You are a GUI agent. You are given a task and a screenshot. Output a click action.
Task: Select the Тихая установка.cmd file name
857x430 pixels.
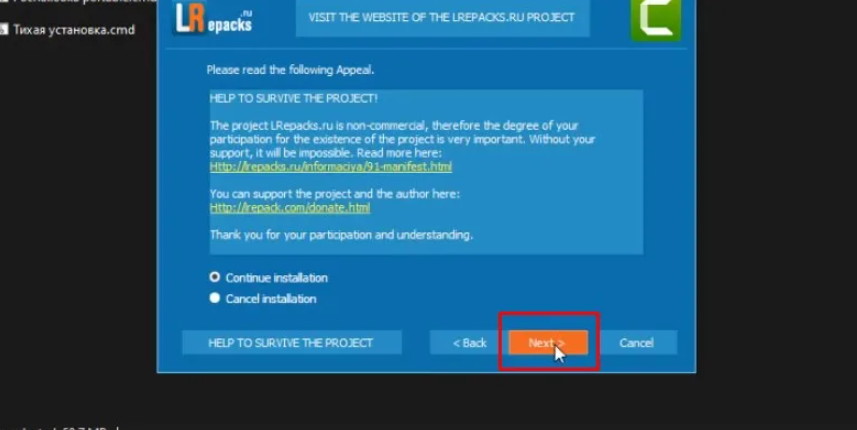(74, 30)
